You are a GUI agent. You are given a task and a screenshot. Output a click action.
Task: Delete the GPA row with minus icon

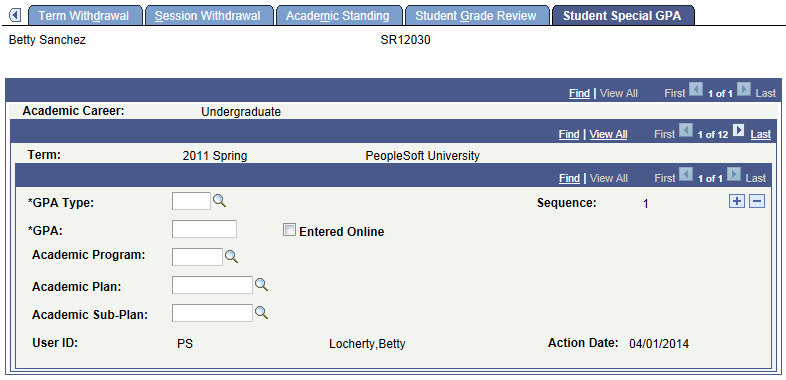(757, 202)
